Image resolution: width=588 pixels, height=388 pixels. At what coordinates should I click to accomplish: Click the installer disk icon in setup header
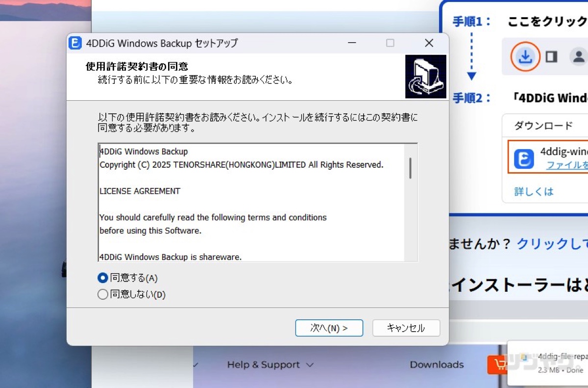pyautogui.click(x=425, y=76)
